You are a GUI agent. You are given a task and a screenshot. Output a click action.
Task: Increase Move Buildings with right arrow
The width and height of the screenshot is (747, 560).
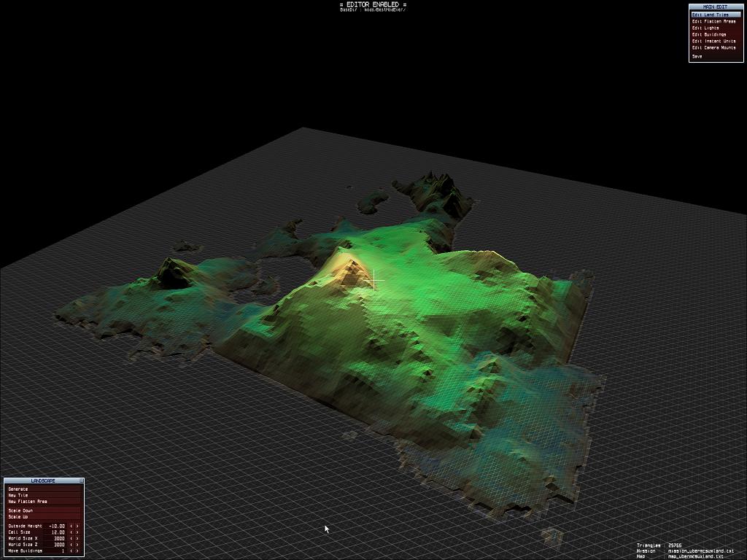pyautogui.click(x=77, y=551)
